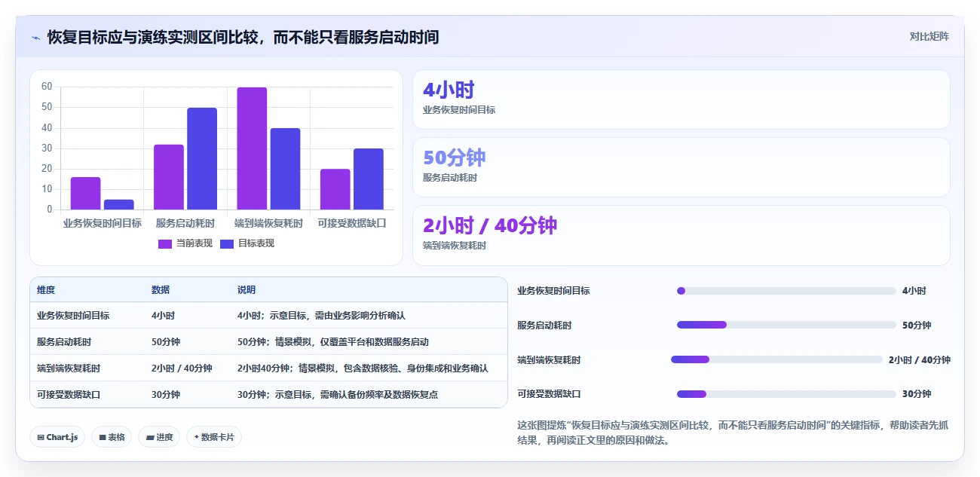The image size is (980, 477).
Task: Click the 2小时 / 40分钟 cell in the 数据 column
Action: 182,368
